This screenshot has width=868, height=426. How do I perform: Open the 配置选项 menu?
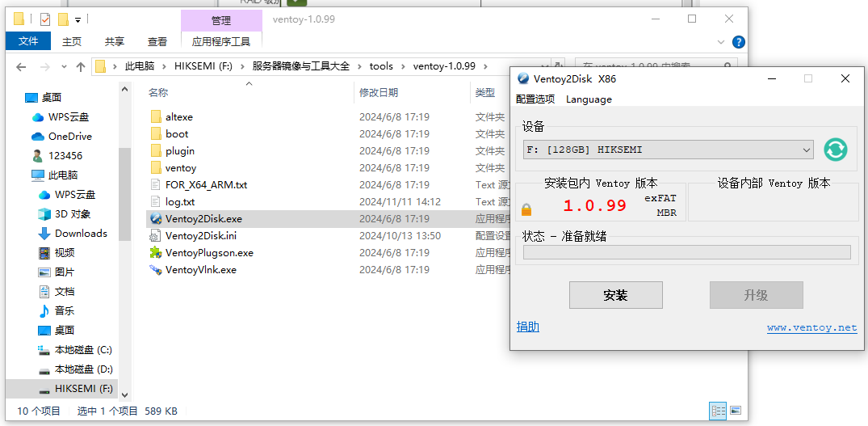[x=535, y=99]
